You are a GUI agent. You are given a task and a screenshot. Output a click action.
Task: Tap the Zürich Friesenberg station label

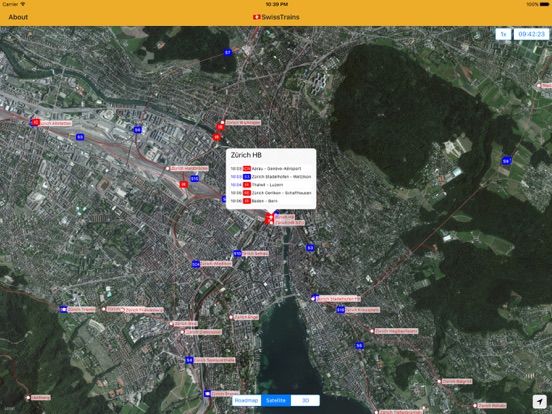pyautogui.click(x=144, y=310)
